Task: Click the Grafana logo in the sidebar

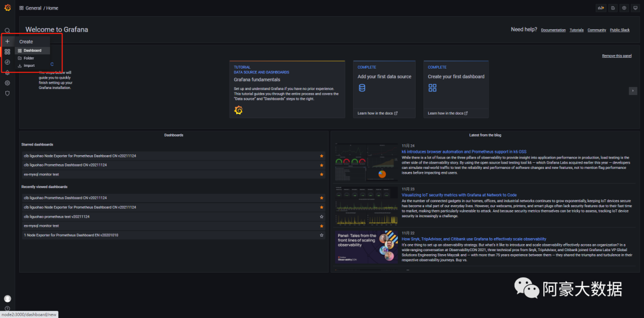Action: point(7,7)
